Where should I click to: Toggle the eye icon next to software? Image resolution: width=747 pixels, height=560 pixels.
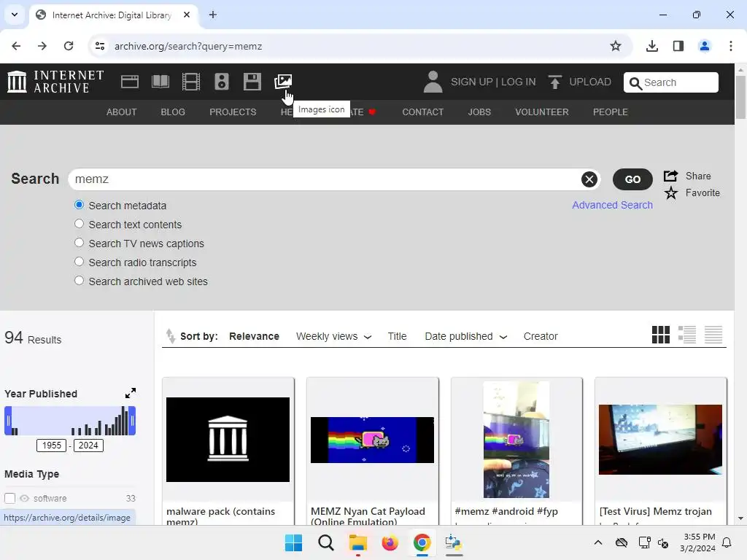24,498
